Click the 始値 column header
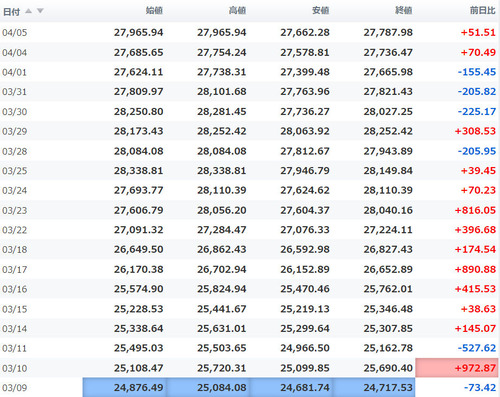This screenshot has height=397, width=500. point(154,11)
